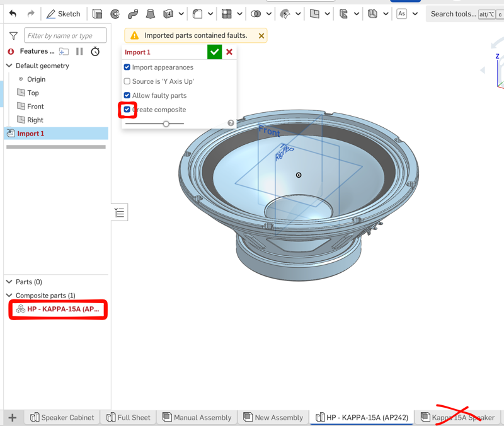
Task: Select the Loft tool
Action: pyautogui.click(x=150, y=14)
